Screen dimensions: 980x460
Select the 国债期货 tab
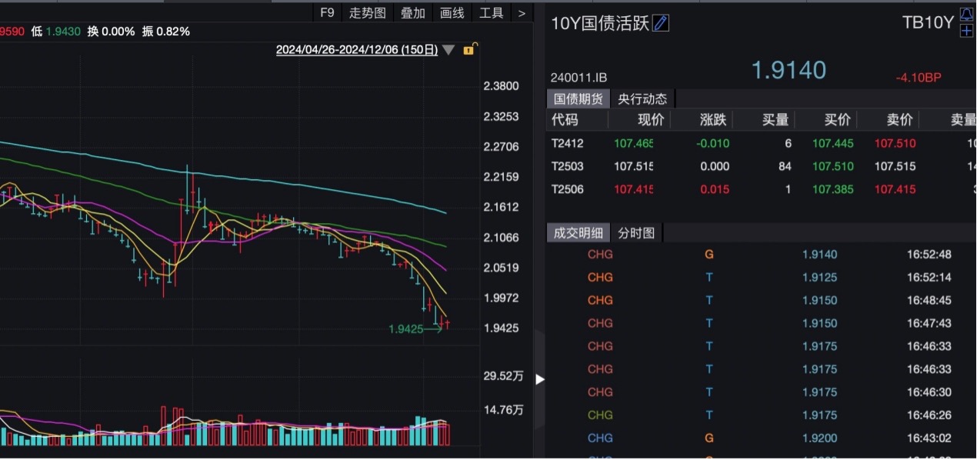[578, 98]
